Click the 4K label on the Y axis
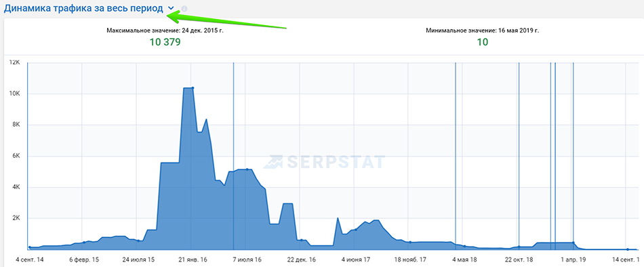The height and width of the screenshot is (267, 644). [x=16, y=187]
